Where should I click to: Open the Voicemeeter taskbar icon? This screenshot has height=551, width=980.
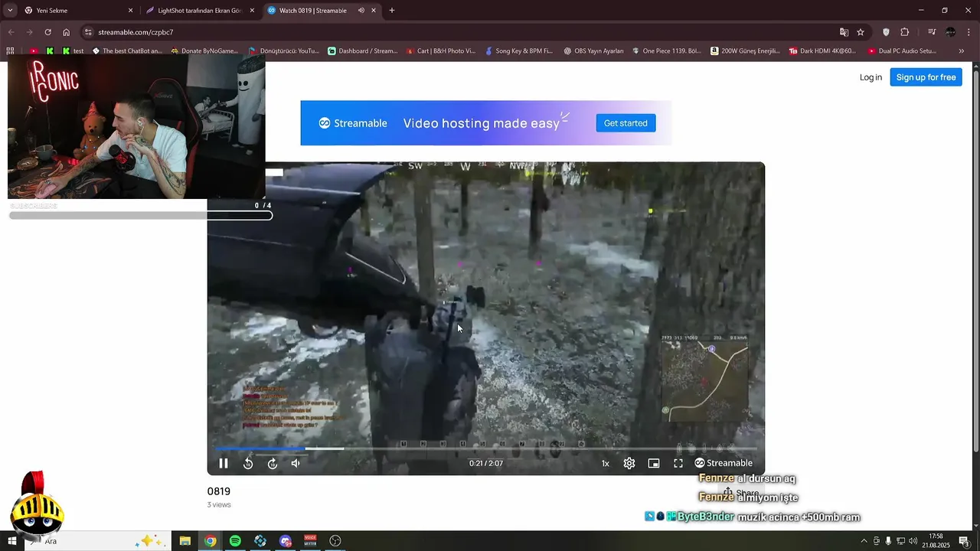[x=310, y=541]
